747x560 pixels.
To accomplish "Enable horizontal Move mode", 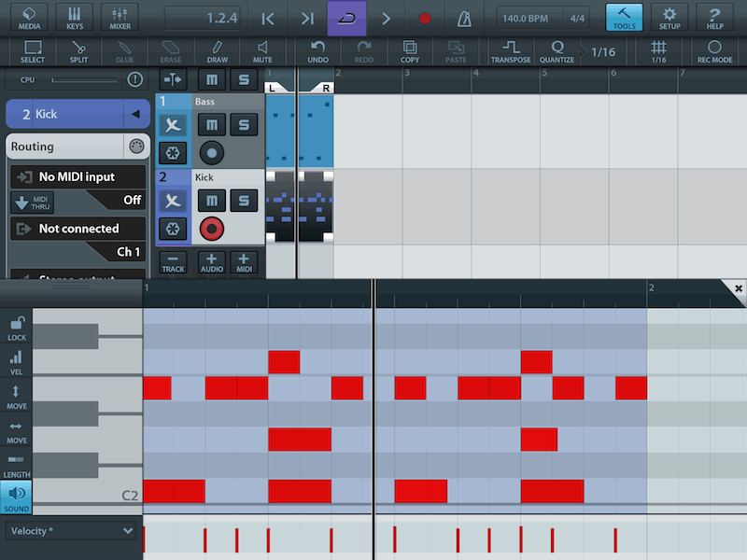I will click(x=17, y=431).
